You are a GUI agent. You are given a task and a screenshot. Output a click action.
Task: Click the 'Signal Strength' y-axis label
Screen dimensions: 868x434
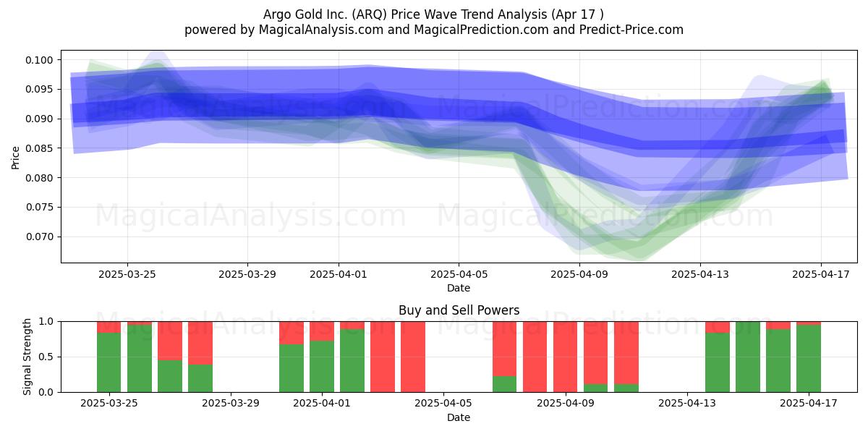pos(27,357)
